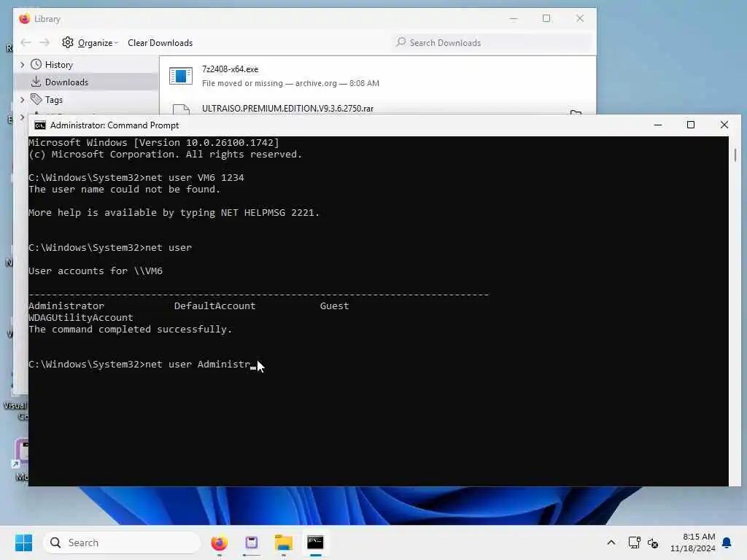747x560 pixels.
Task: Click the Downloads arrow icon in sidebar
Action: [36, 82]
